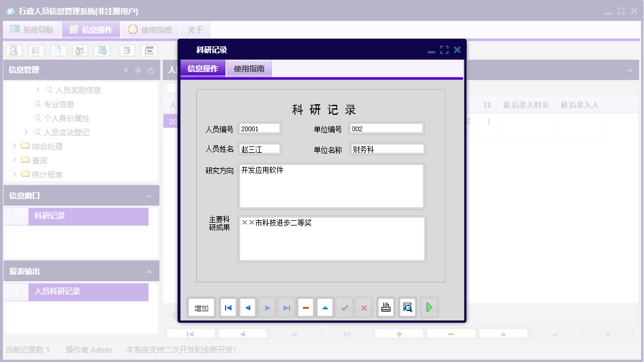The height and width of the screenshot is (362, 644).
Task: Confirm record changes with green check icon
Action: click(345, 307)
